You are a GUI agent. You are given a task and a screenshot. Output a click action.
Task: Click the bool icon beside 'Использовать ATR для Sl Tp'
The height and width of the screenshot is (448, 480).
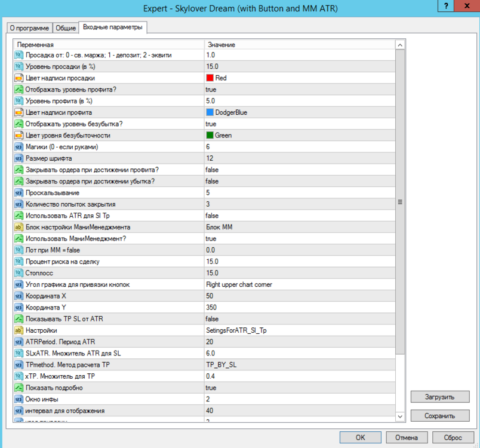[x=19, y=216]
